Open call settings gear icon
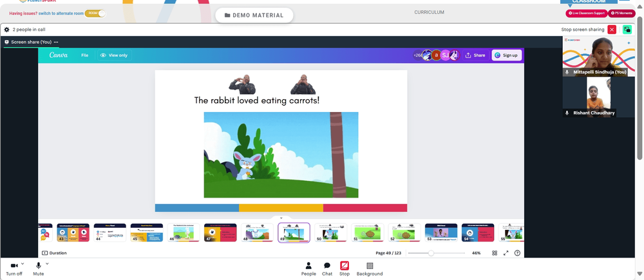Image resolution: width=644 pixels, height=280 pixels. pos(6,30)
